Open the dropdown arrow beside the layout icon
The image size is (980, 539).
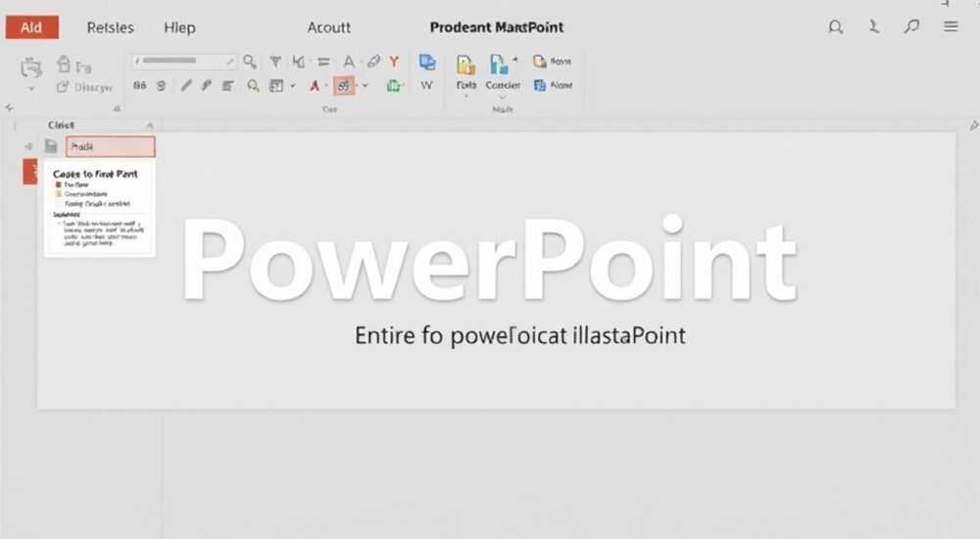[x=292, y=86]
